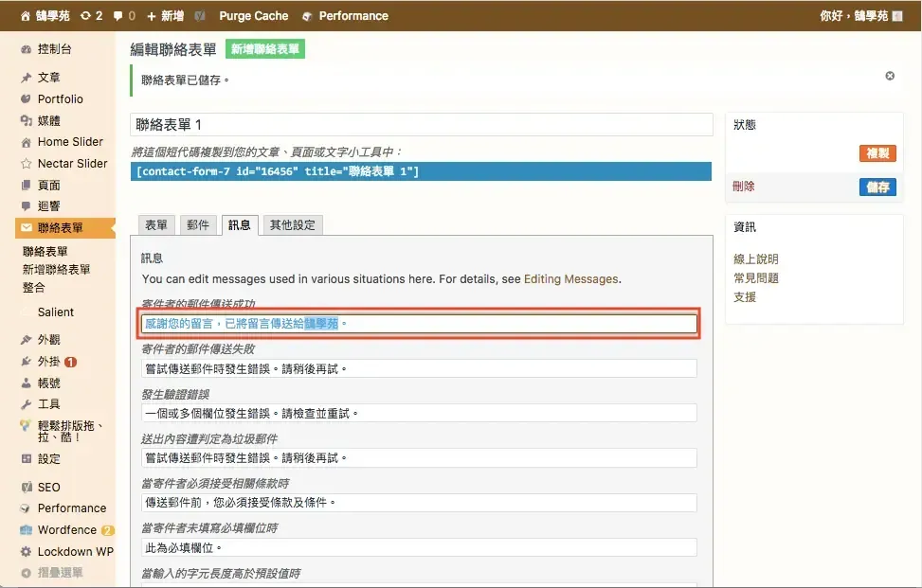Viewport: 922px width, 588px height.
Task: Click the 送出內容遭判定為垃圾郵件 message field
Action: pos(419,458)
